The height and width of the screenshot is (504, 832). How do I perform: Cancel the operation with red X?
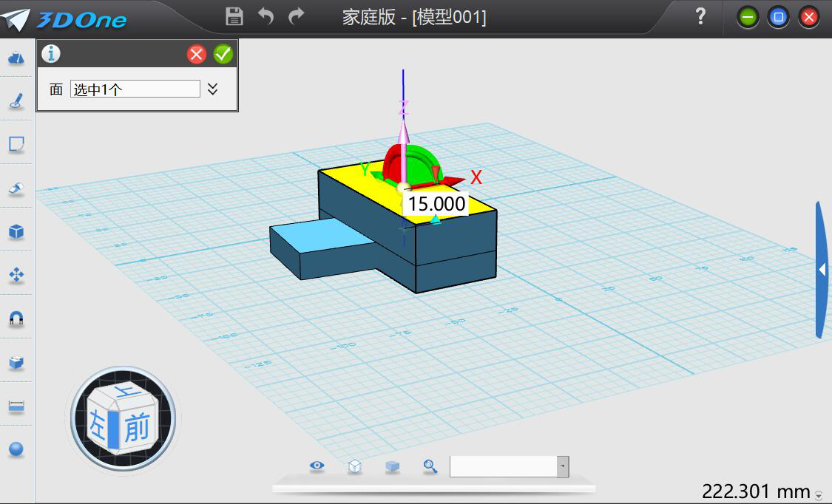click(x=196, y=54)
